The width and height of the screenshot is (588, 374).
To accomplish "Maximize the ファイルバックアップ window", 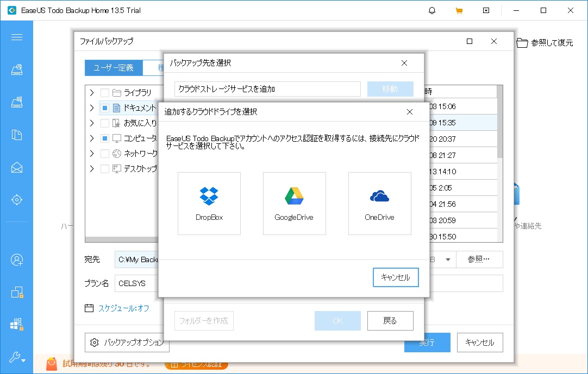I will click(x=470, y=41).
